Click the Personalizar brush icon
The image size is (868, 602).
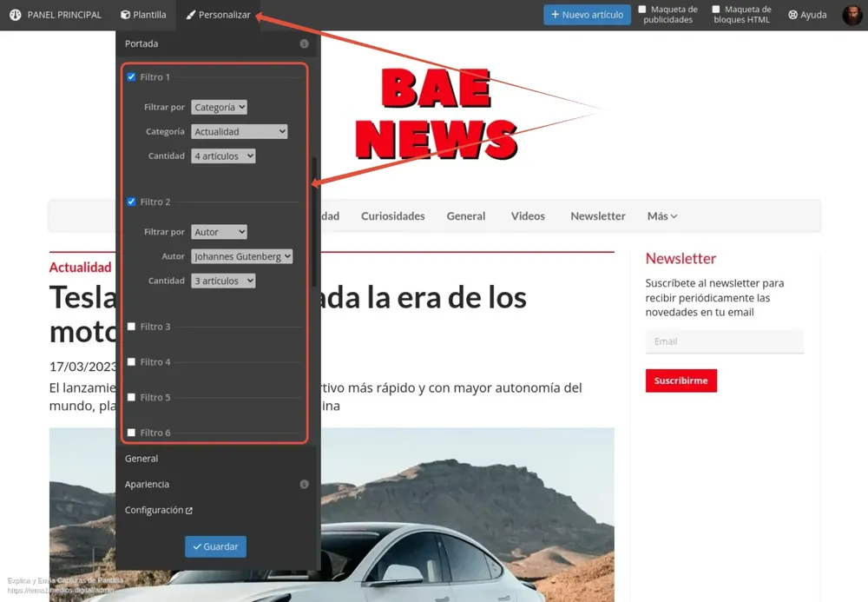pos(191,15)
